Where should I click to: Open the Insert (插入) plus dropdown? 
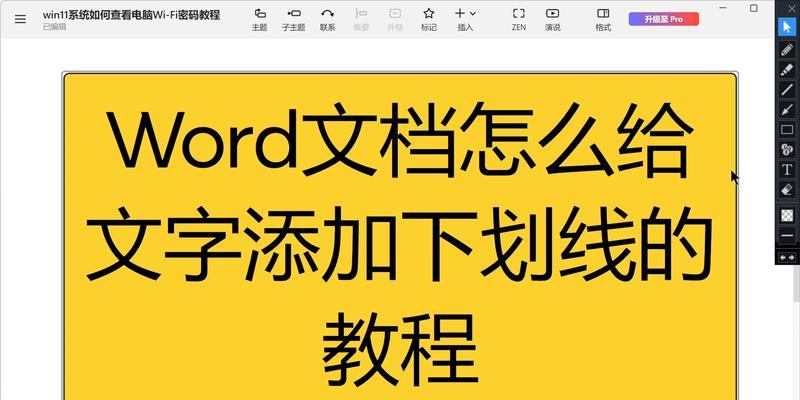(x=465, y=19)
